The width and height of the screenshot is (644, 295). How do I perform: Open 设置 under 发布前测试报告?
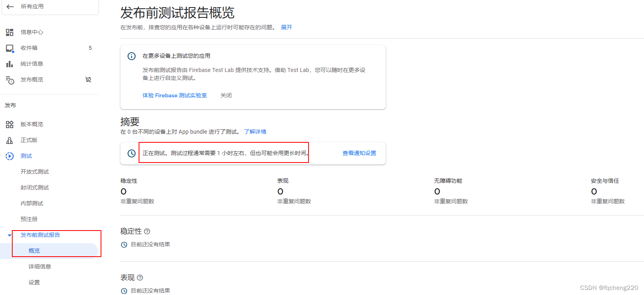(x=34, y=282)
